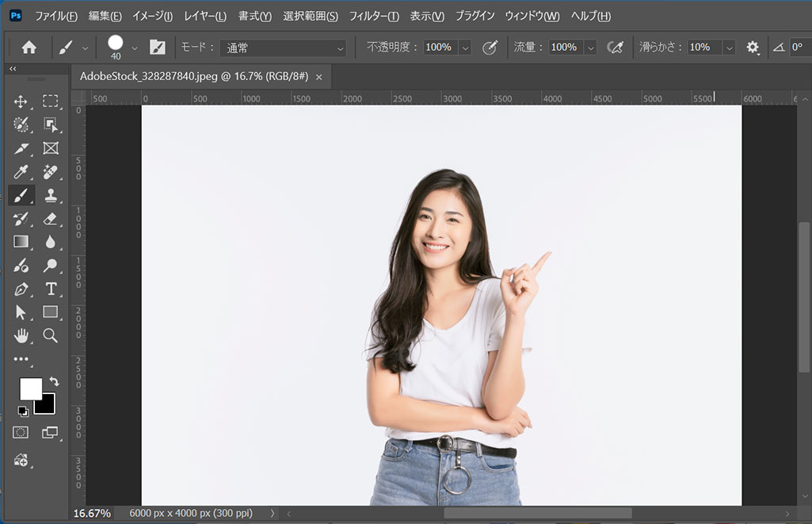Open the brush preset picker arrow
The height and width of the screenshot is (524, 812).
click(134, 48)
